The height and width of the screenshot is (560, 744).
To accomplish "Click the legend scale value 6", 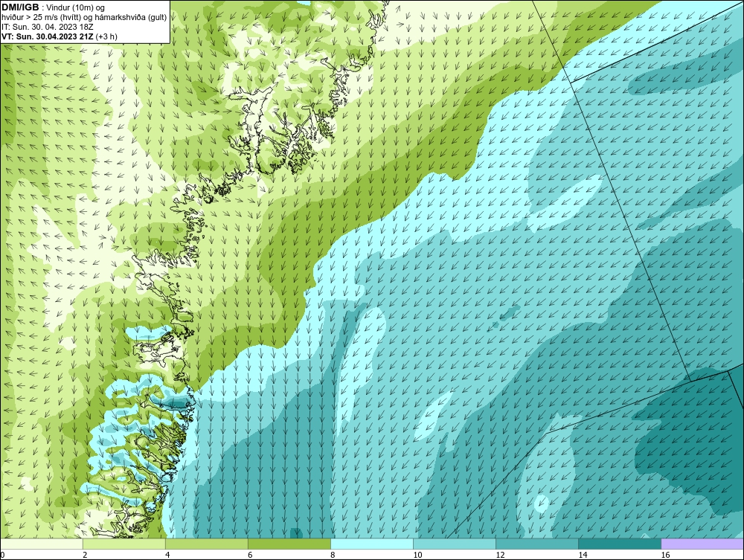I will click(x=250, y=555).
